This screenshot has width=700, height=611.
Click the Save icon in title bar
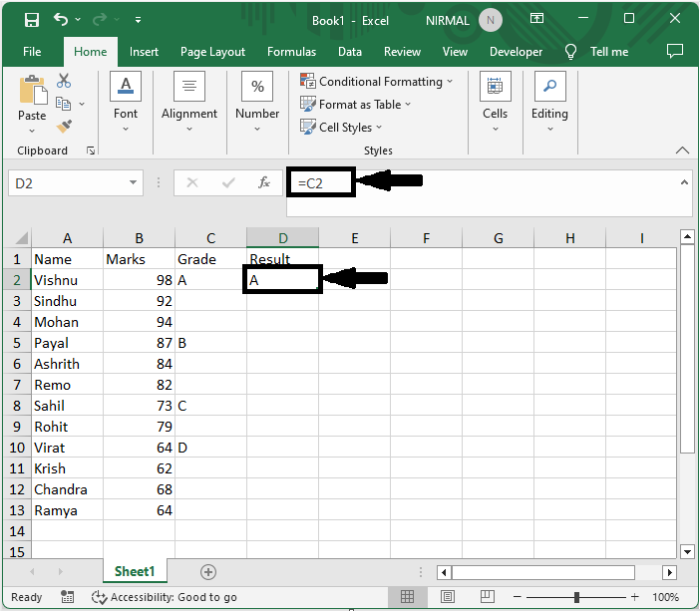32,20
